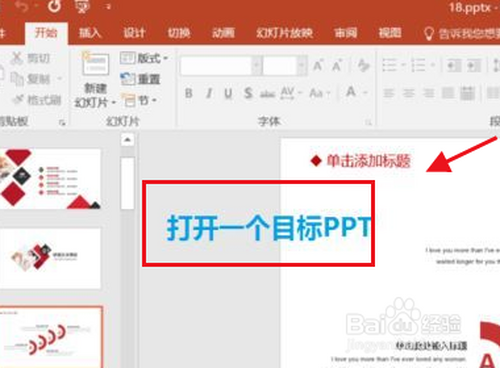Click the Font Color (A) button
500x368 pixels.
pyautogui.click(x=351, y=92)
